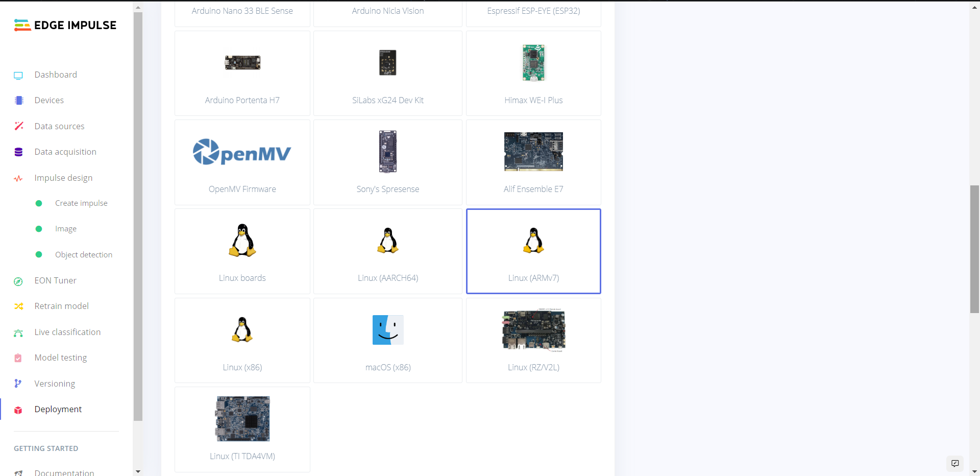The image size is (980, 476).
Task: Click the green status dot beside Create impulse
Action: coord(39,203)
